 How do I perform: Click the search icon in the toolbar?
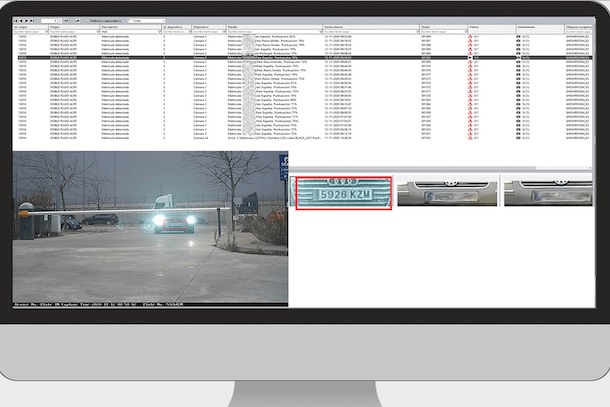coord(67,19)
